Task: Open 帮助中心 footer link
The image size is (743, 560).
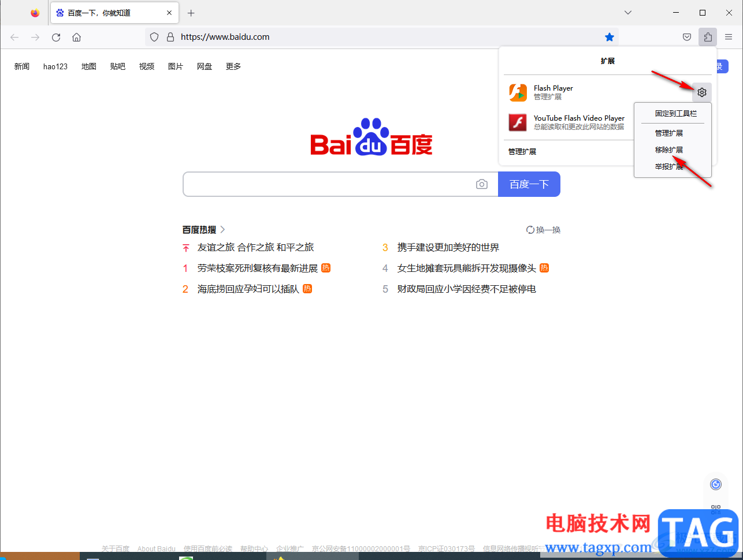Action: pyautogui.click(x=254, y=548)
